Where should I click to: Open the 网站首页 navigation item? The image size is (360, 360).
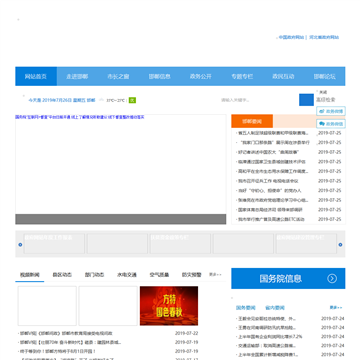click(36, 76)
